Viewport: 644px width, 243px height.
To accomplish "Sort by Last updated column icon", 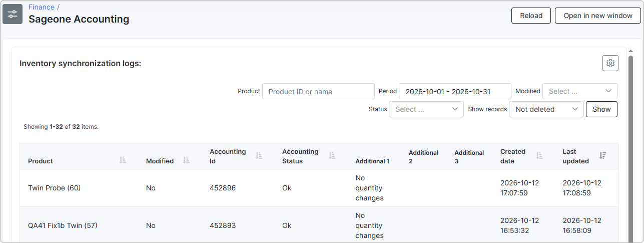I will click(x=603, y=156).
